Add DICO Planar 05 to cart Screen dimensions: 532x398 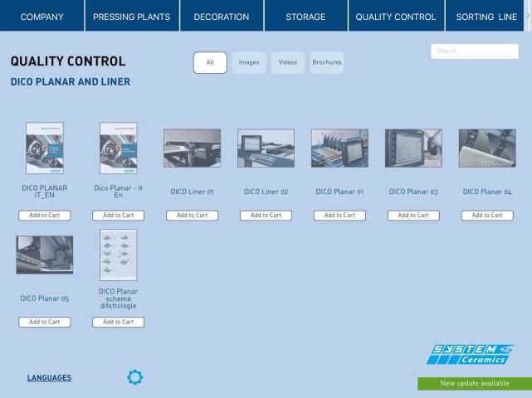tap(45, 322)
